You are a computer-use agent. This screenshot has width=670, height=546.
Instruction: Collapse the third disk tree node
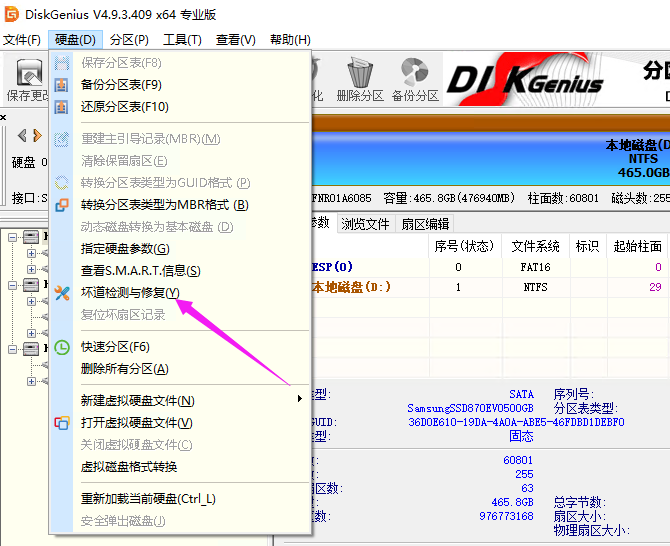(12, 349)
